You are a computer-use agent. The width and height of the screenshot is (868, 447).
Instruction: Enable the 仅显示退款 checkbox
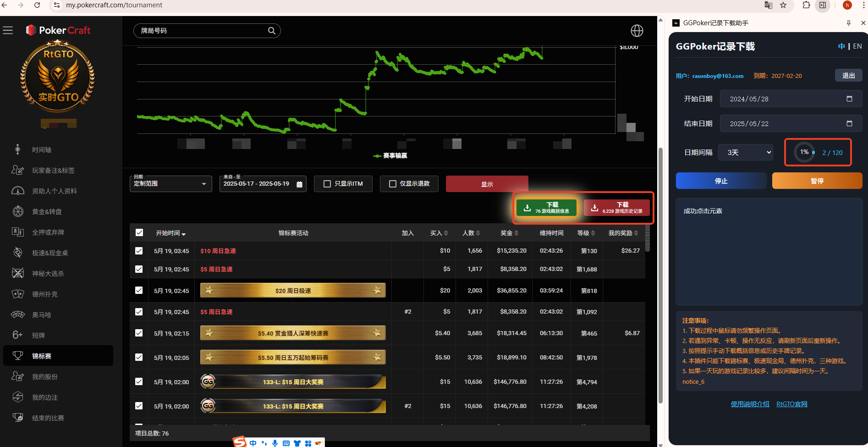(x=392, y=184)
